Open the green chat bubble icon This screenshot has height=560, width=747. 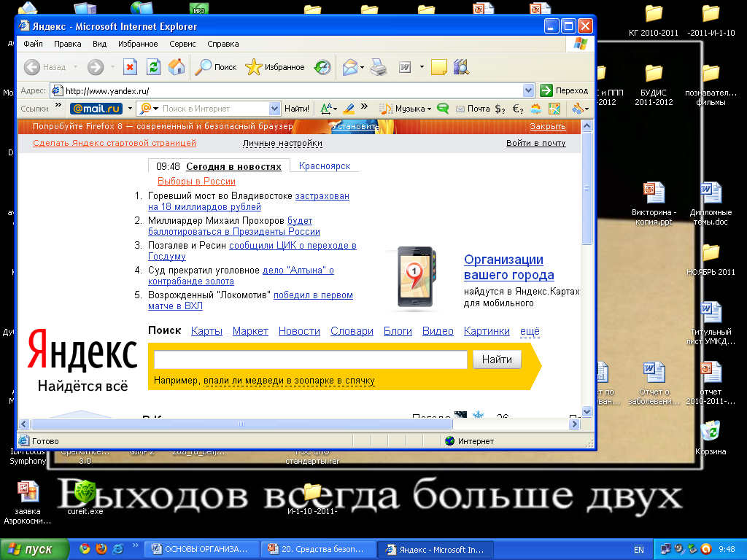[x=443, y=109]
